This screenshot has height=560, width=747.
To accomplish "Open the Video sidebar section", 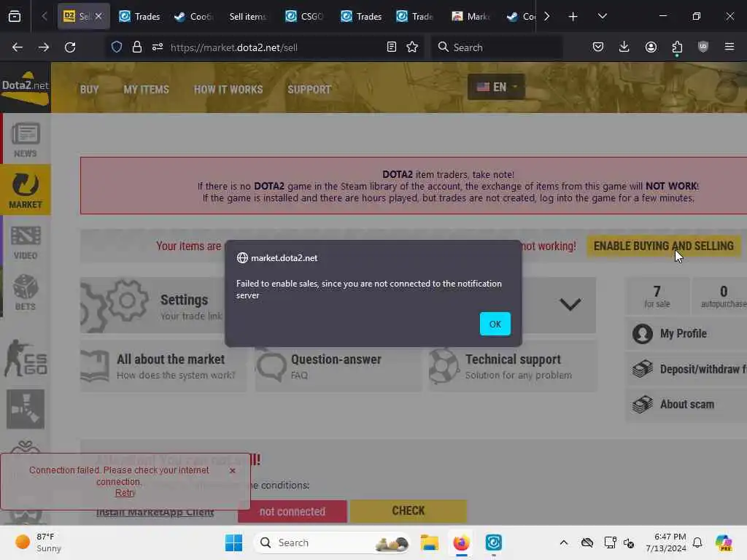I will pyautogui.click(x=26, y=242).
